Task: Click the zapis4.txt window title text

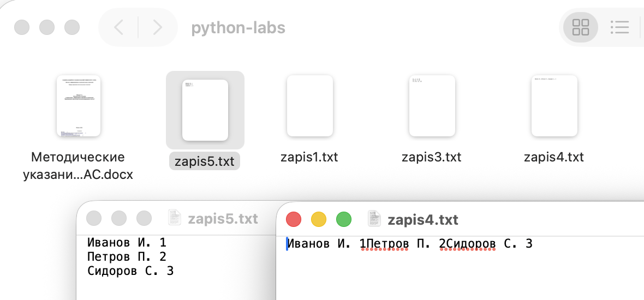Action: coord(423,220)
